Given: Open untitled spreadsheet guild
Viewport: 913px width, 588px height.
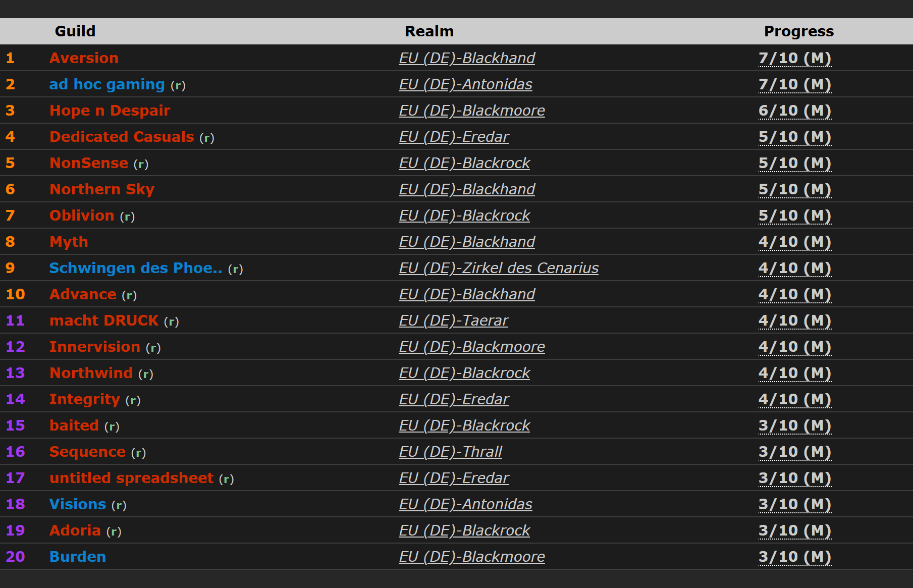Looking at the screenshot, I should (131, 478).
